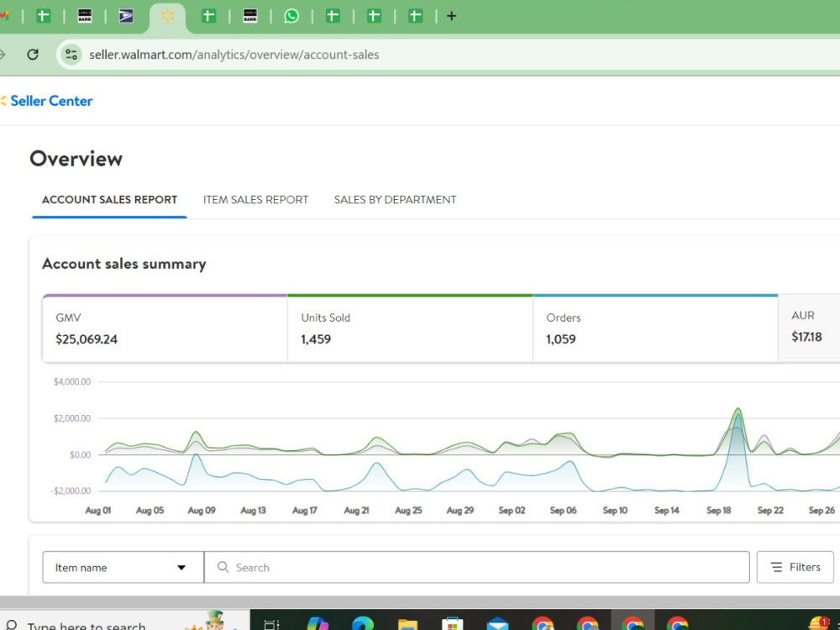840x630 pixels.
Task: Go to Seller Center home link
Action: (51, 101)
